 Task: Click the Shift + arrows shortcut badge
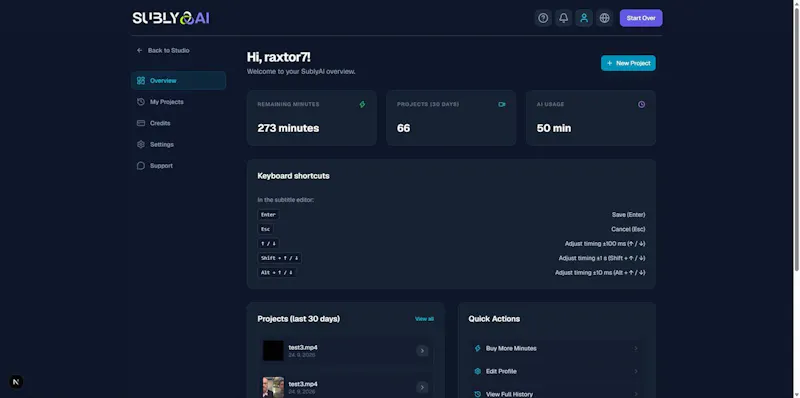click(x=280, y=258)
